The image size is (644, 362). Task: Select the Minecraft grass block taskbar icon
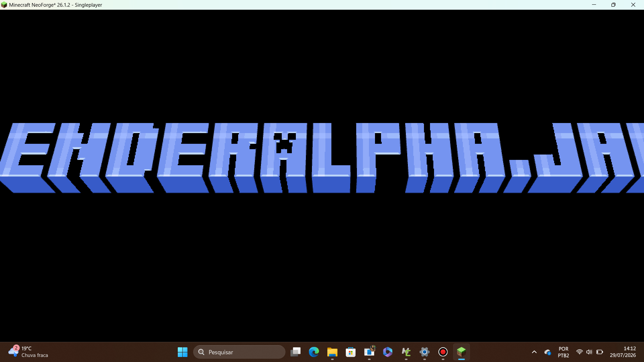click(462, 352)
